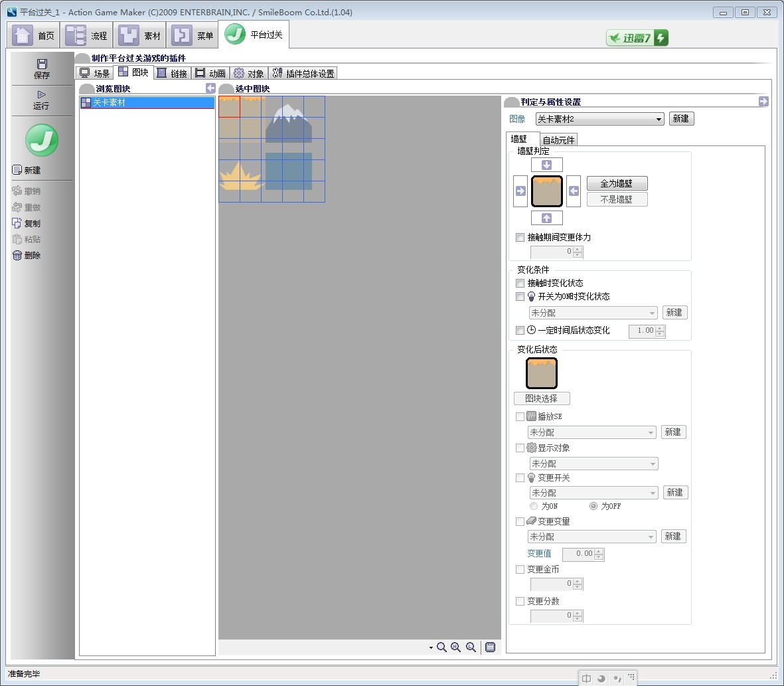Run the game with the 运行 icon
The width and height of the screenshot is (784, 686).
[42, 100]
